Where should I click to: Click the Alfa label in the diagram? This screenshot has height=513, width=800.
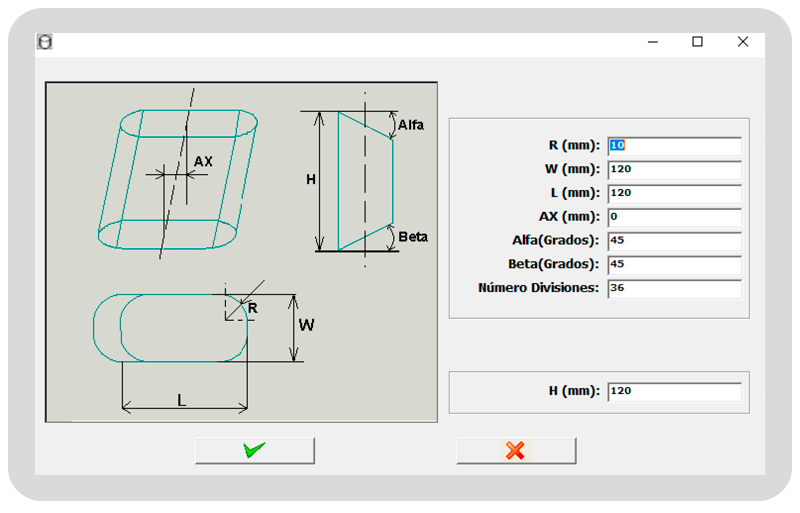pyautogui.click(x=410, y=126)
